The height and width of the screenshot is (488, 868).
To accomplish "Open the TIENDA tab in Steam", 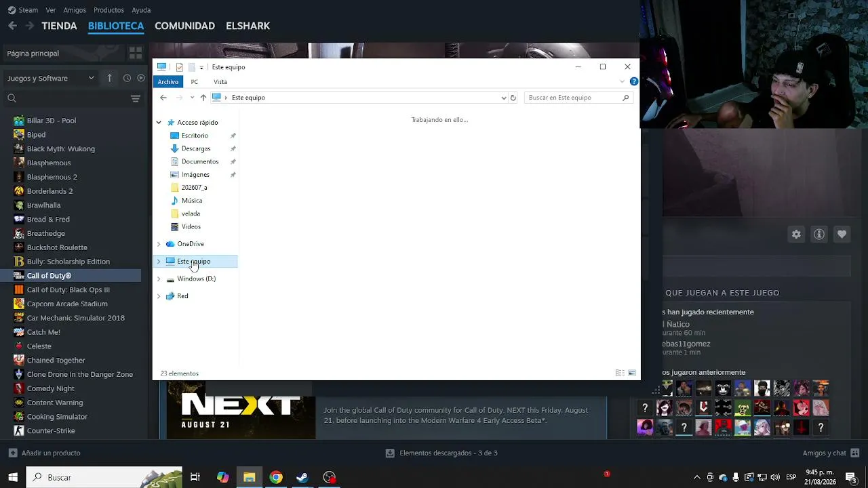I will coord(59,26).
